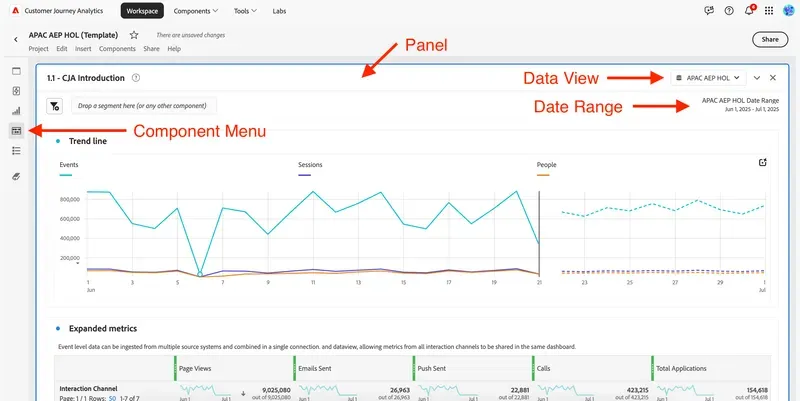Select the Push Sent column header
The height and width of the screenshot is (401, 800).
(432, 368)
